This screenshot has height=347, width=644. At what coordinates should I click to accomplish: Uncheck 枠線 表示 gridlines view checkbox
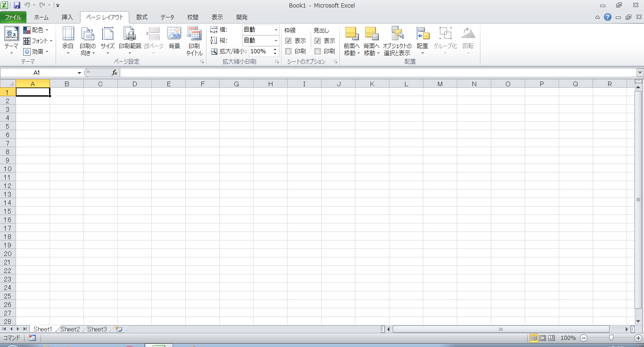[289, 41]
